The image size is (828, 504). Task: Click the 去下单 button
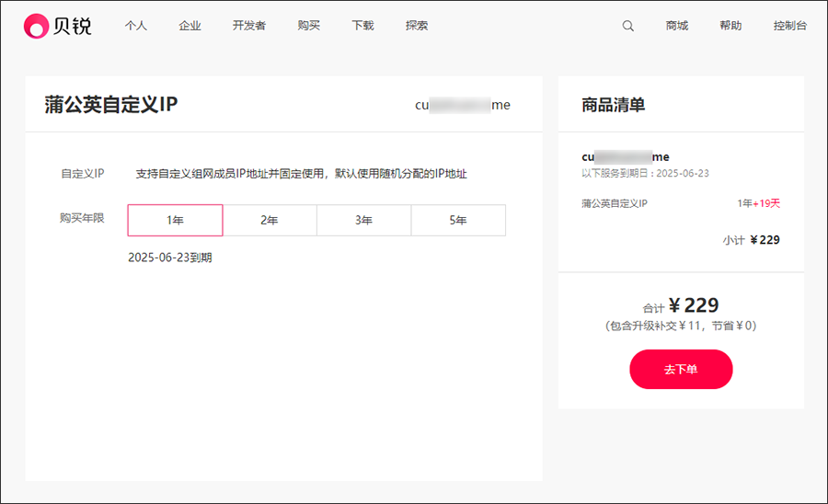click(681, 370)
